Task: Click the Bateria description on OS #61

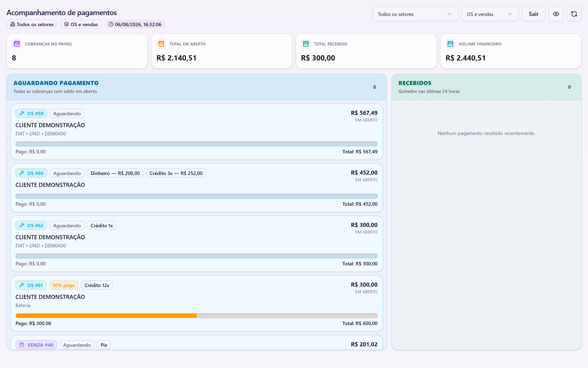Action: coord(23,305)
